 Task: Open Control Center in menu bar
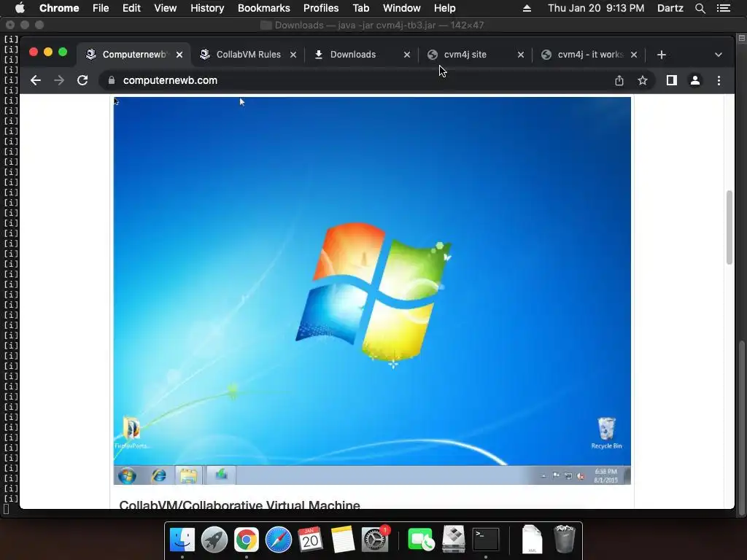pyautogui.click(x=723, y=8)
